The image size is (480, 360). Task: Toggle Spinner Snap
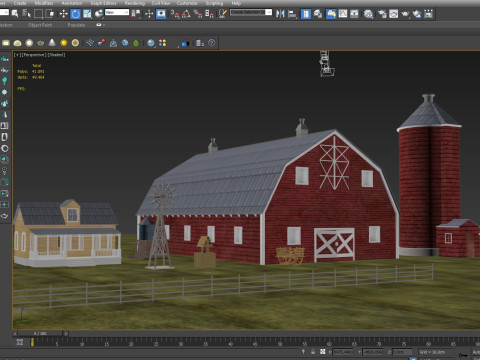(209, 14)
